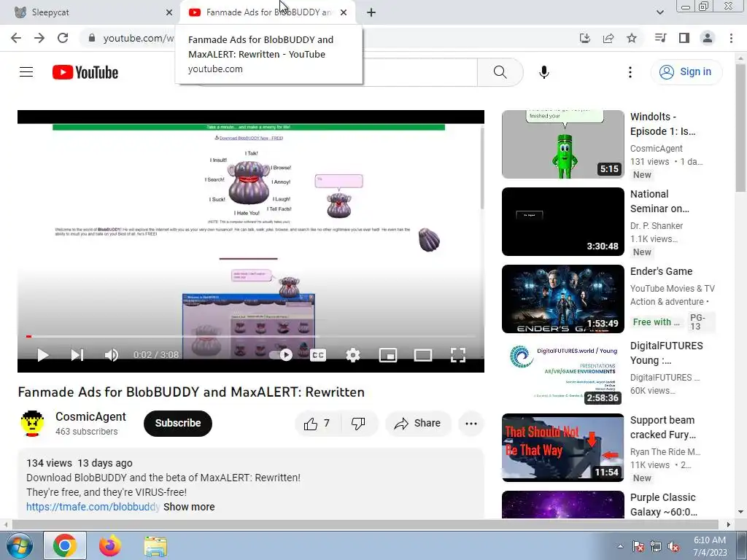The height and width of the screenshot is (560, 747).
Task: Open Support beam cracked Fury video
Action: tap(562, 448)
